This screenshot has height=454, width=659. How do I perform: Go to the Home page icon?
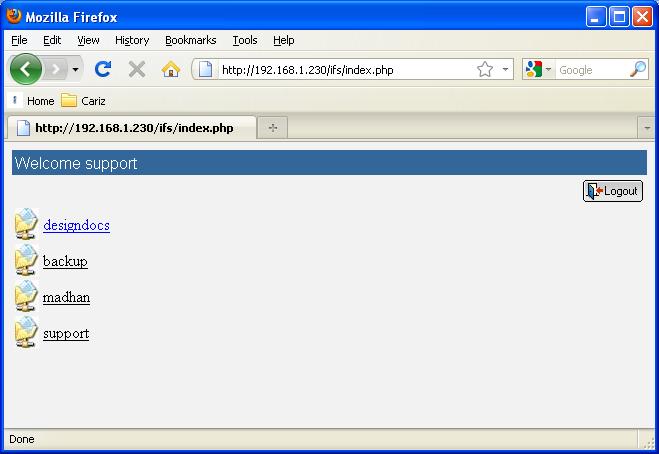pyautogui.click(x=171, y=69)
